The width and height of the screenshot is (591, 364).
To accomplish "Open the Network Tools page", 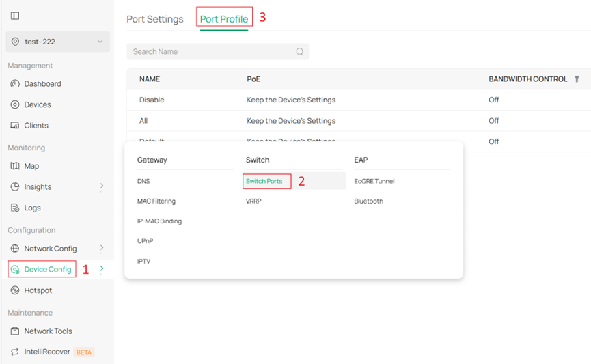I will pyautogui.click(x=48, y=331).
